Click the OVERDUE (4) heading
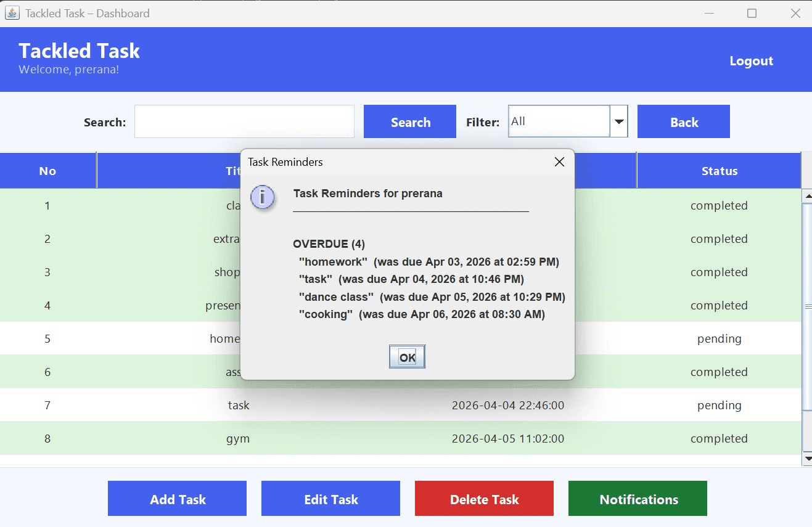Viewport: 812px width, 527px height. click(x=329, y=244)
